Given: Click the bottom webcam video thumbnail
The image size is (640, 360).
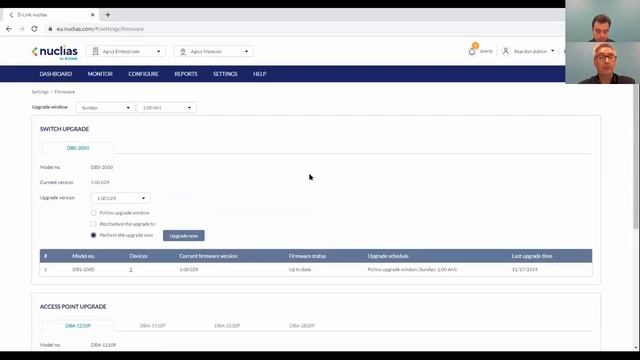Looking at the screenshot, I should 602,63.
